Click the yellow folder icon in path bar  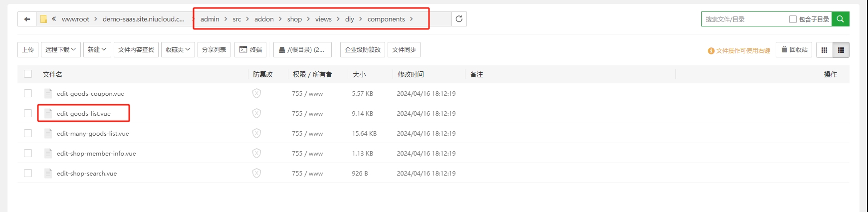click(x=43, y=19)
